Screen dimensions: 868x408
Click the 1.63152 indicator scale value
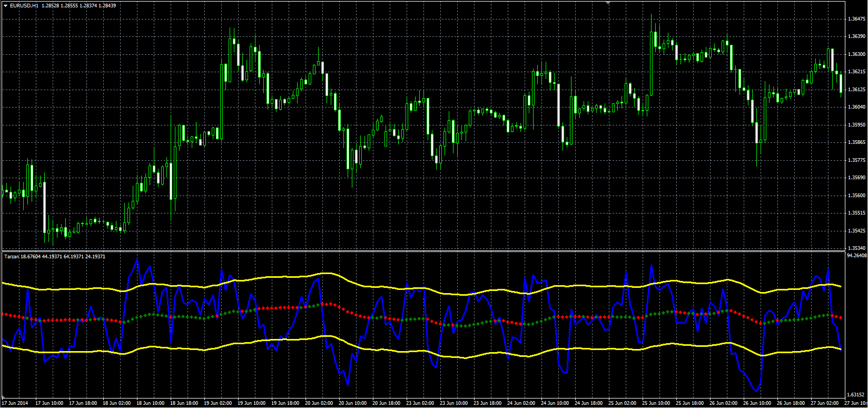tap(856, 394)
